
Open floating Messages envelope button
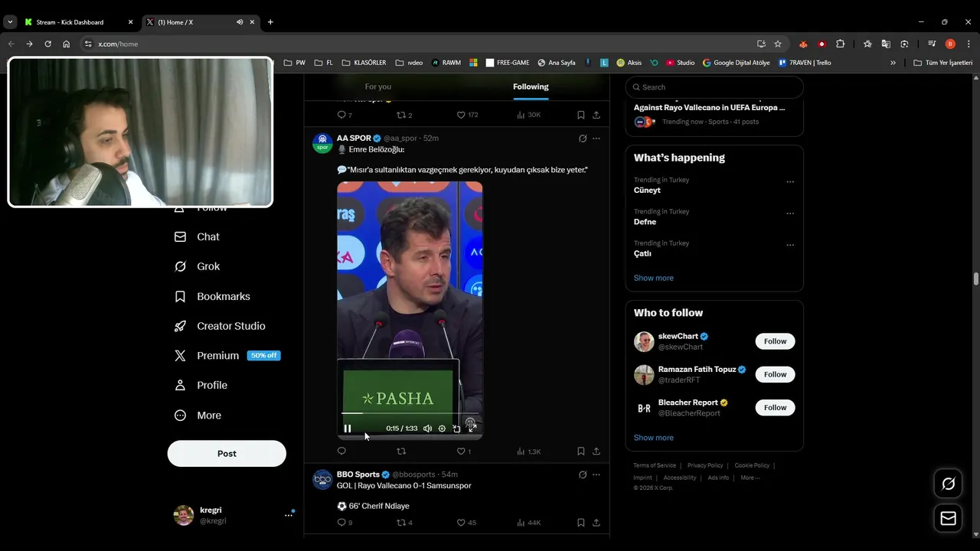click(949, 519)
